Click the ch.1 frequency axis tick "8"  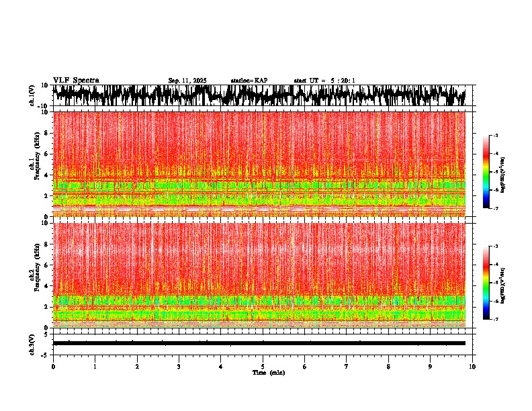[x=46, y=133]
